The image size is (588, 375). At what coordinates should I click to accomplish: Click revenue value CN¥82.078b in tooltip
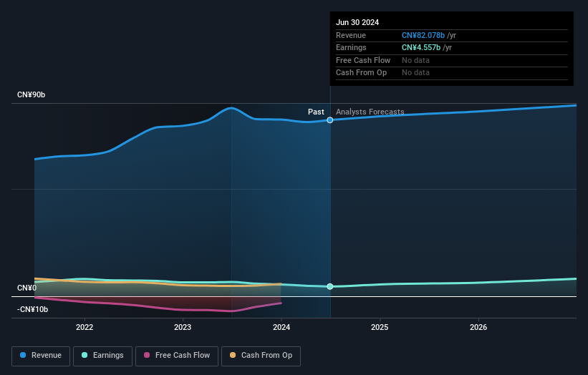coord(423,35)
